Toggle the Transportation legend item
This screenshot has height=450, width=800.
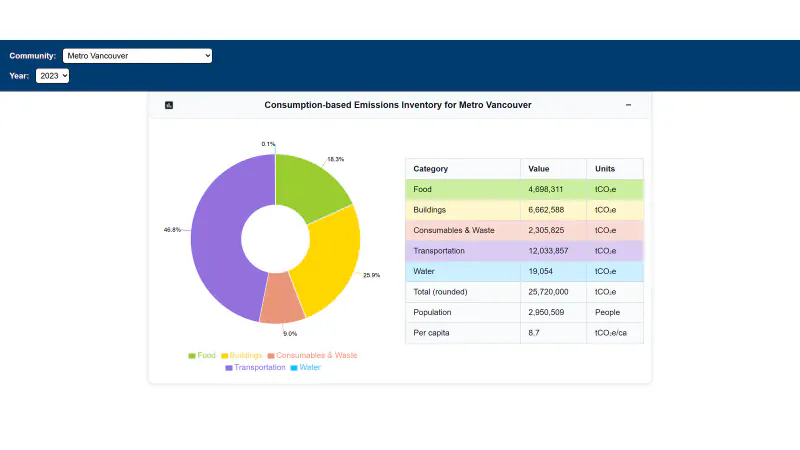[255, 367]
